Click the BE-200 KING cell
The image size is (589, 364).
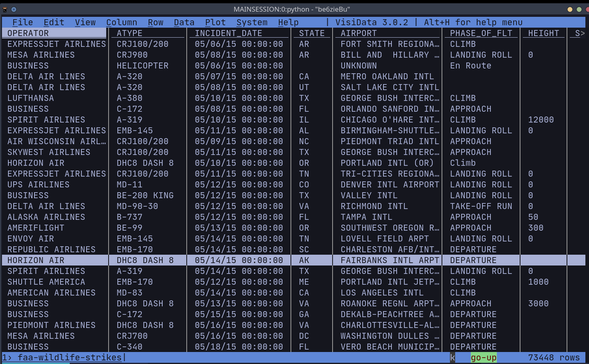click(145, 195)
